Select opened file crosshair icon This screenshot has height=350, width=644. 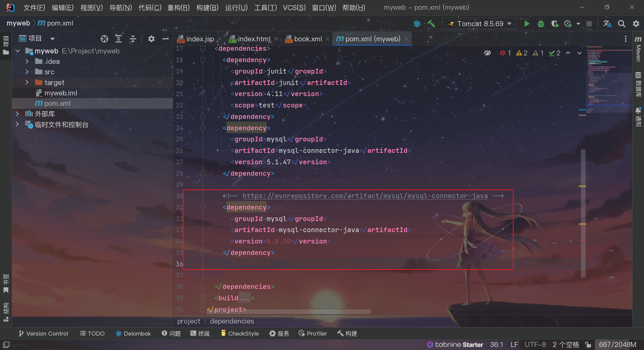[104, 39]
